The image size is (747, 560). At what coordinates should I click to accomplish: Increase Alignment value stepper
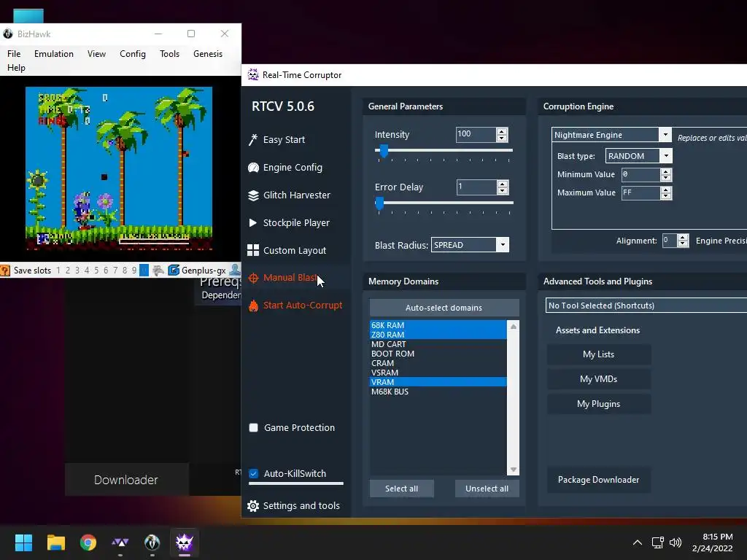[683, 237]
